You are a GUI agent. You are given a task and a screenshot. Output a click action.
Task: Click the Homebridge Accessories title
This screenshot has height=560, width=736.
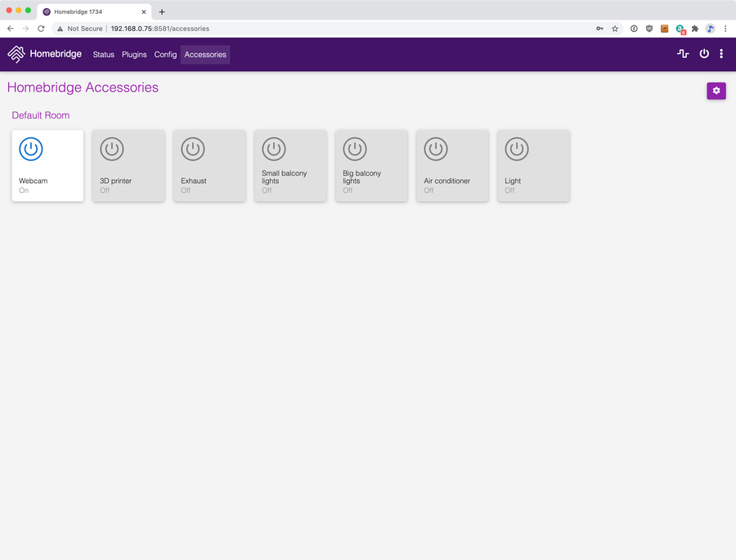(83, 87)
